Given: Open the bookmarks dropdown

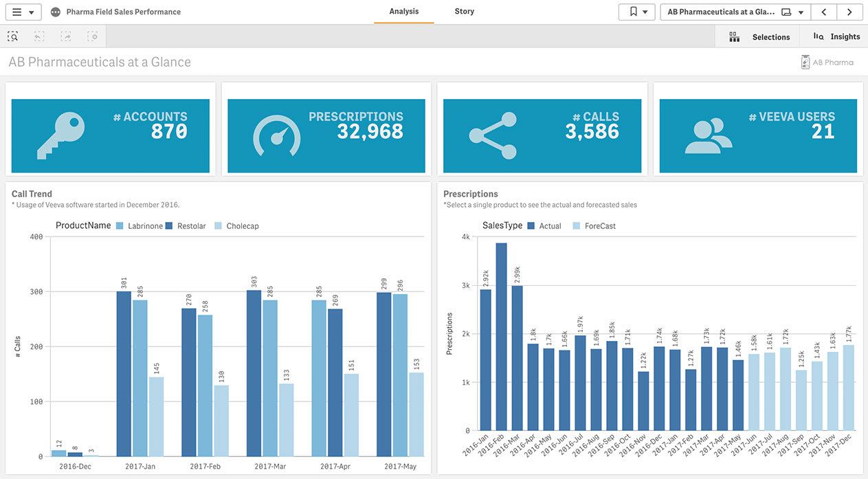Looking at the screenshot, I should 636,12.
